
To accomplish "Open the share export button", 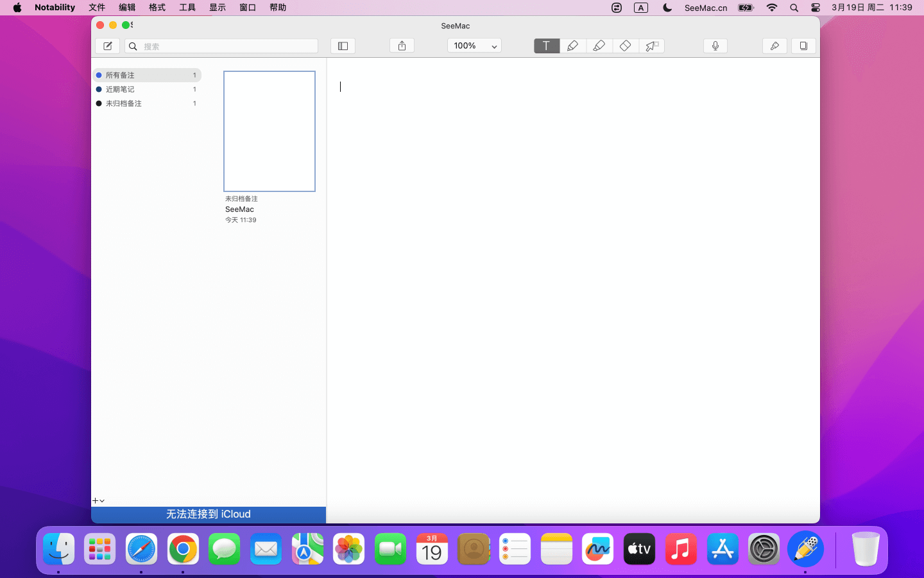I will [402, 46].
